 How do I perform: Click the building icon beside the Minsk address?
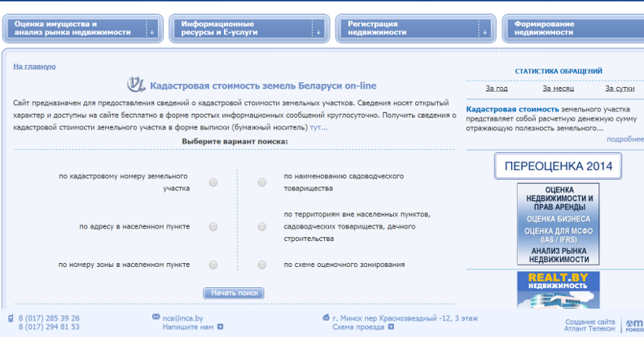(x=326, y=317)
